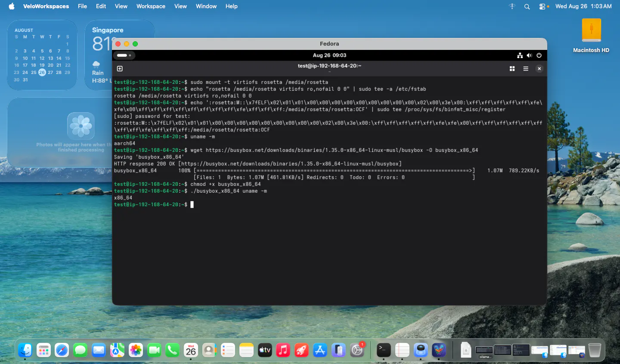Click the HTTP response 200 OK line
Viewport: 620px width, 364px height.
257,164
